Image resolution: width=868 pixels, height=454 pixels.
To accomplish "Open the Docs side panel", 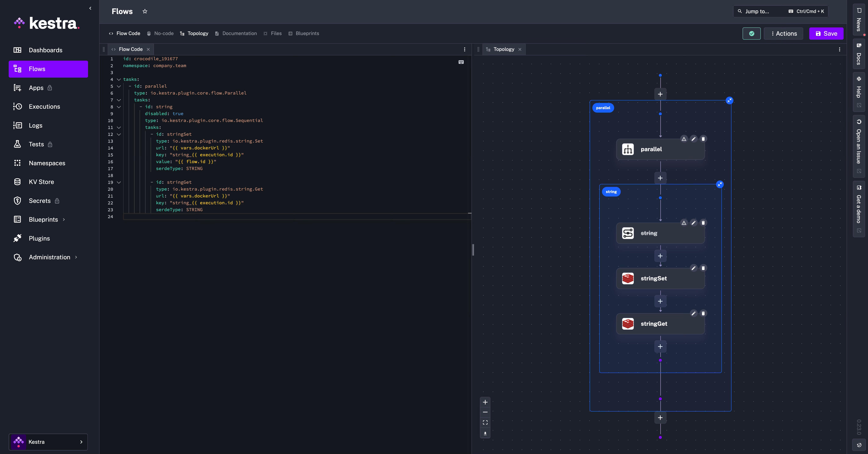I will click(859, 54).
